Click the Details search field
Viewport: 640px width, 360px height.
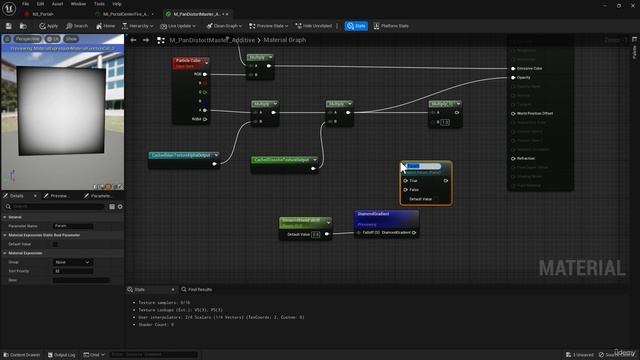55,207
